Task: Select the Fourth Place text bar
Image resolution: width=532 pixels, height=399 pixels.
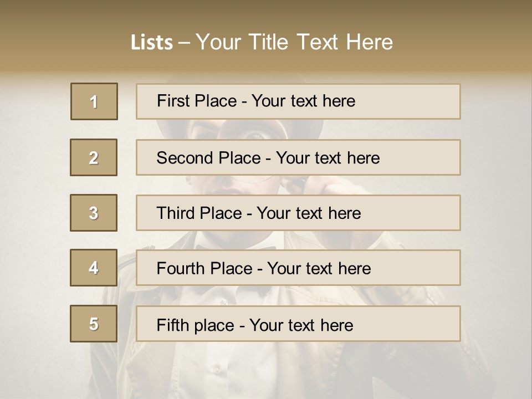Action: pos(298,268)
